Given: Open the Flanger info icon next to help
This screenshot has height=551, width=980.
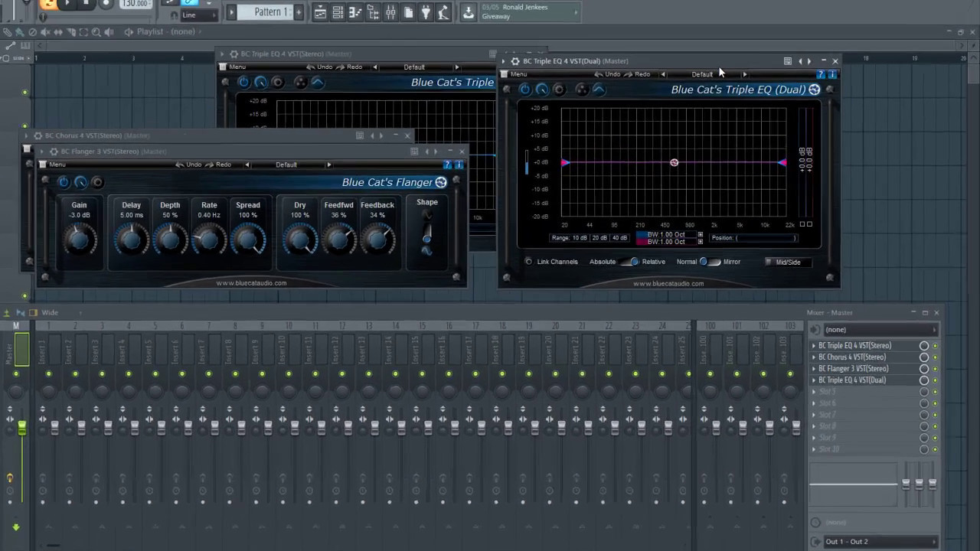Looking at the screenshot, I should pos(459,165).
